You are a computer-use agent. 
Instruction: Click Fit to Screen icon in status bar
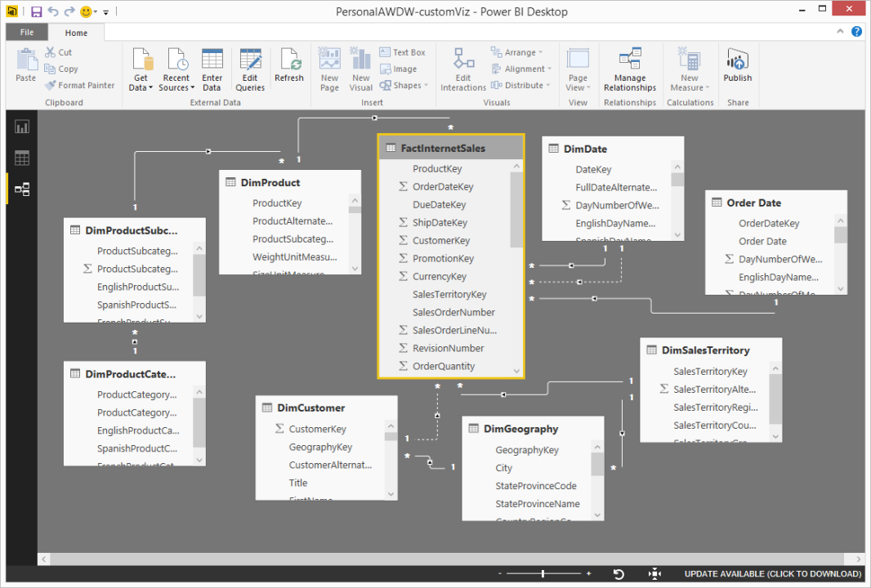pyautogui.click(x=654, y=574)
